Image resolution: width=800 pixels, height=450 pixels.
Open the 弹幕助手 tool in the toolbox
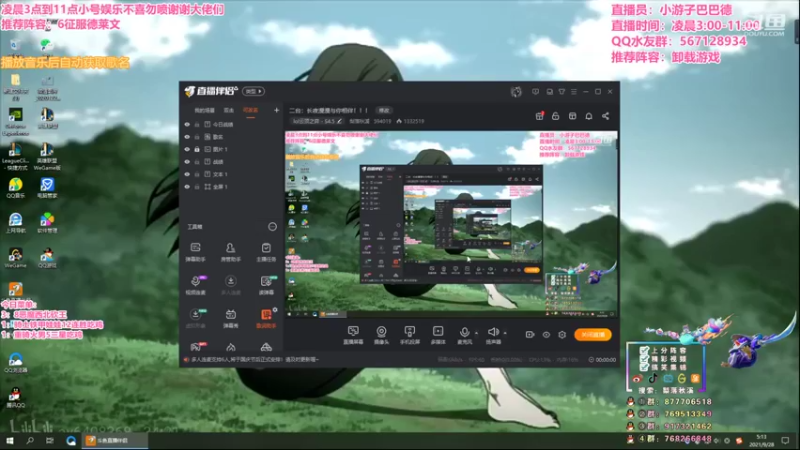pyautogui.click(x=195, y=252)
